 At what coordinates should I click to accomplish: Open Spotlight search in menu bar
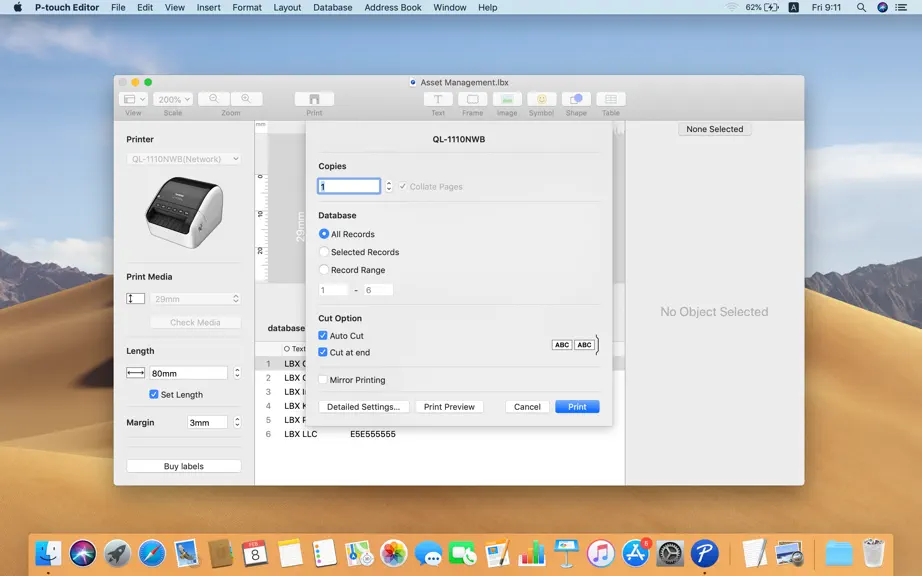[x=861, y=7]
